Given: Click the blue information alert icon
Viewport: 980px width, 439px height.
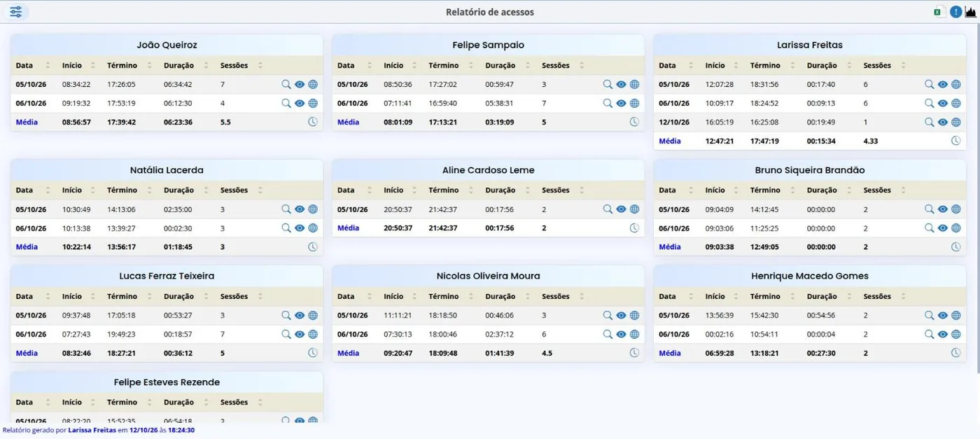Looking at the screenshot, I should tap(955, 12).
